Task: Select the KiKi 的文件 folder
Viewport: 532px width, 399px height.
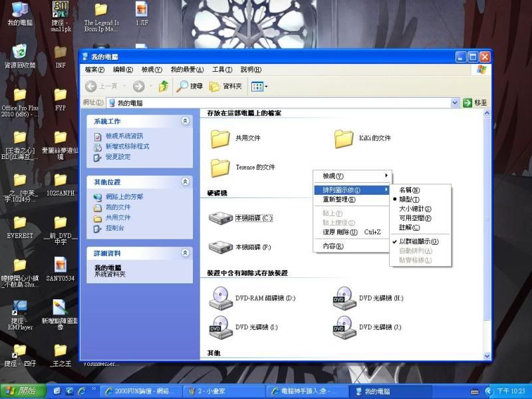Action: (362, 138)
